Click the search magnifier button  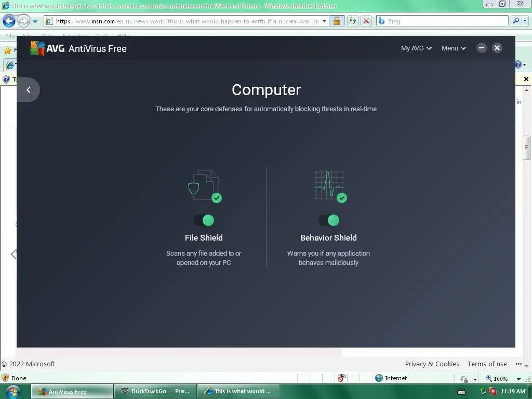pos(516,21)
